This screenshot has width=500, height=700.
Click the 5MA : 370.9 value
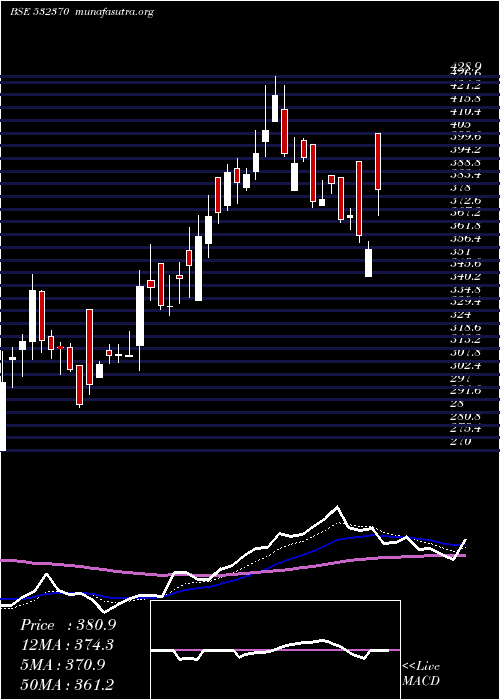pos(62,664)
